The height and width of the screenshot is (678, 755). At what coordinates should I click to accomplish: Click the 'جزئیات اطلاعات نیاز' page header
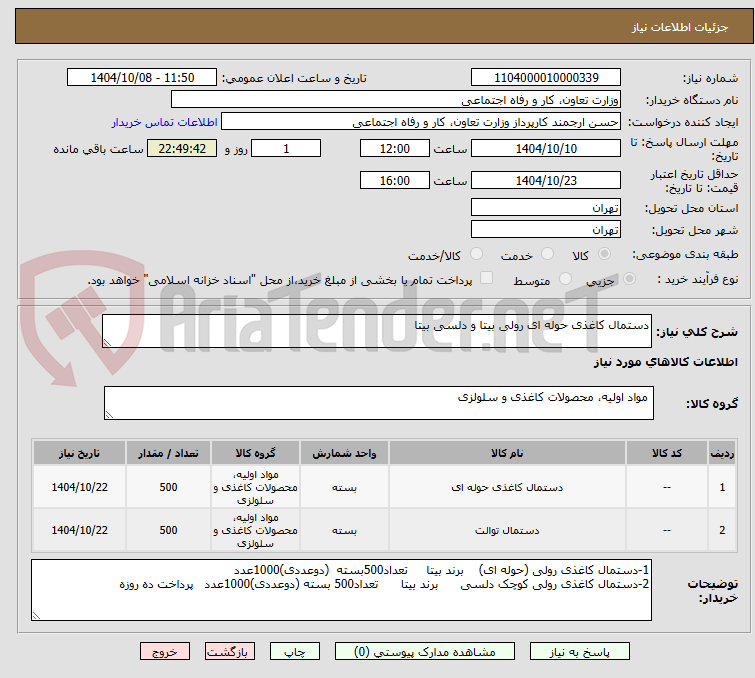coord(680,27)
